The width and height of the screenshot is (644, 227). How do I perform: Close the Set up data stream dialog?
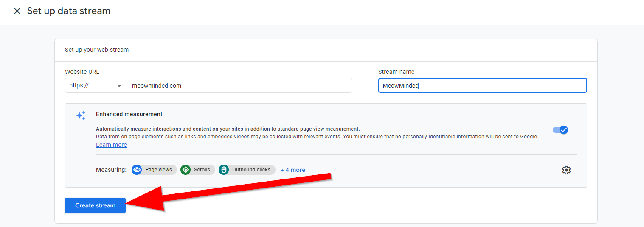17,11
